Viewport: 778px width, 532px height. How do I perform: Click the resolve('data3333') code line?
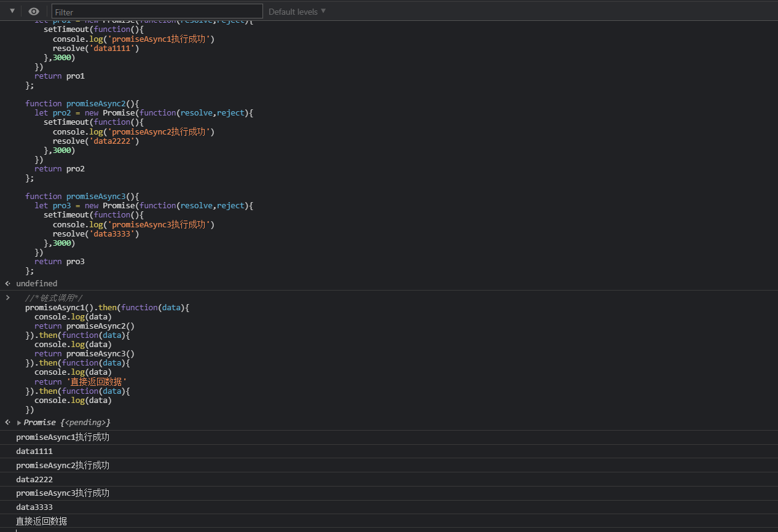coord(96,233)
